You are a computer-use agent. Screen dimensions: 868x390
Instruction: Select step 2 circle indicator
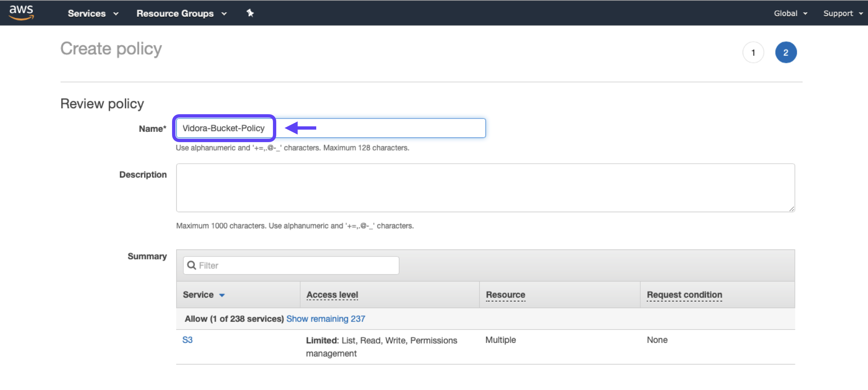pos(786,53)
